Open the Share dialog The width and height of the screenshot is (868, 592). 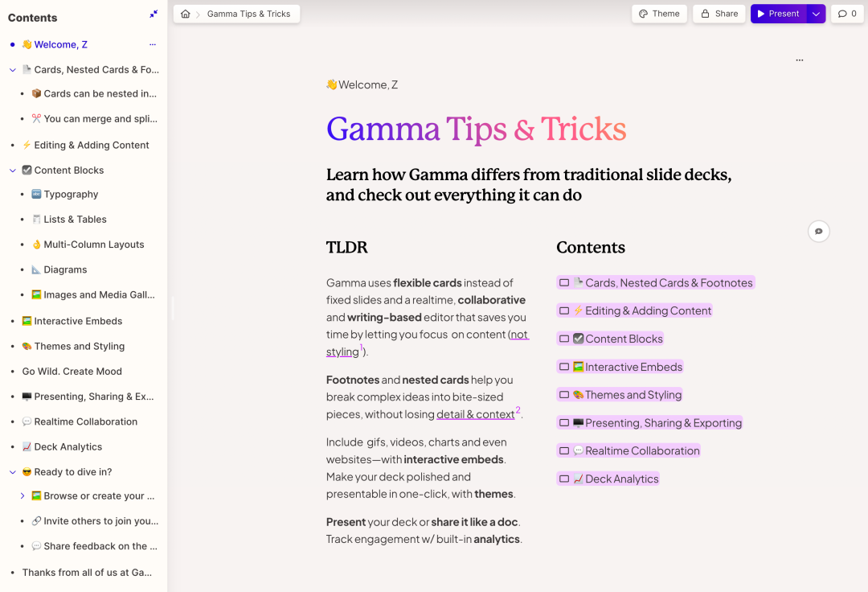719,14
